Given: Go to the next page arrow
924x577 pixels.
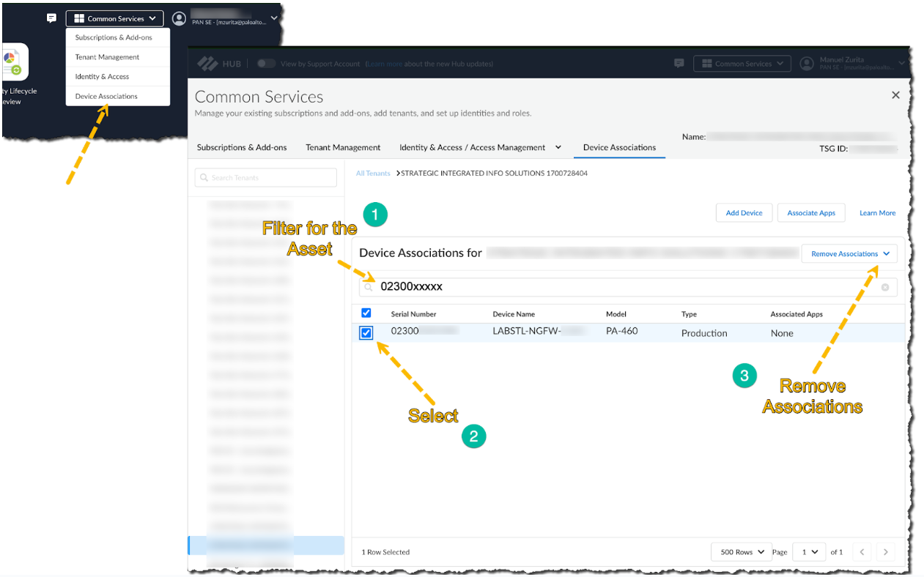Looking at the screenshot, I should pos(886,552).
